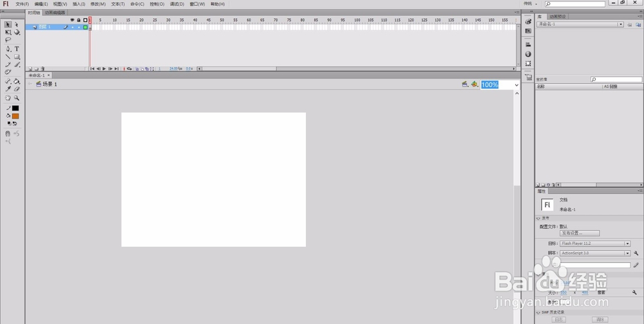
Task: Select the Bone tool
Action: click(x=8, y=81)
